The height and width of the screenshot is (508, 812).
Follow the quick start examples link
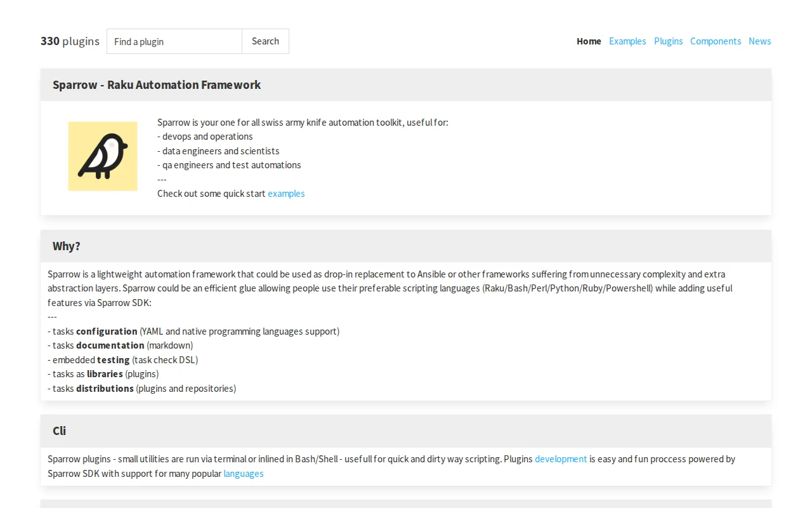click(286, 194)
